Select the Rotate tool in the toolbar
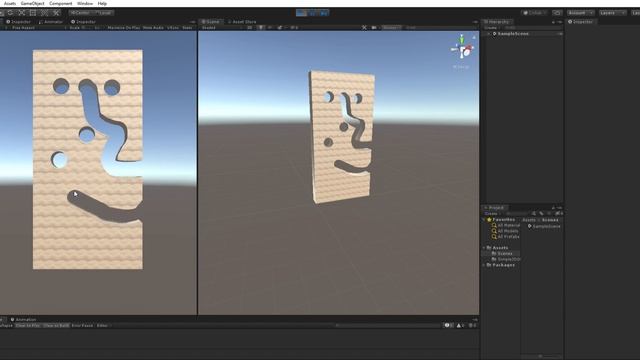The image size is (640, 360). pos(10,13)
